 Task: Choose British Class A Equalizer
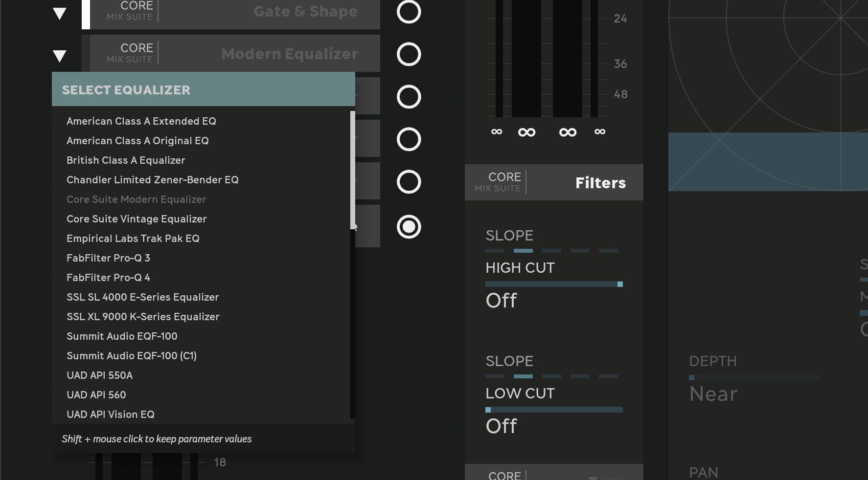(x=126, y=160)
